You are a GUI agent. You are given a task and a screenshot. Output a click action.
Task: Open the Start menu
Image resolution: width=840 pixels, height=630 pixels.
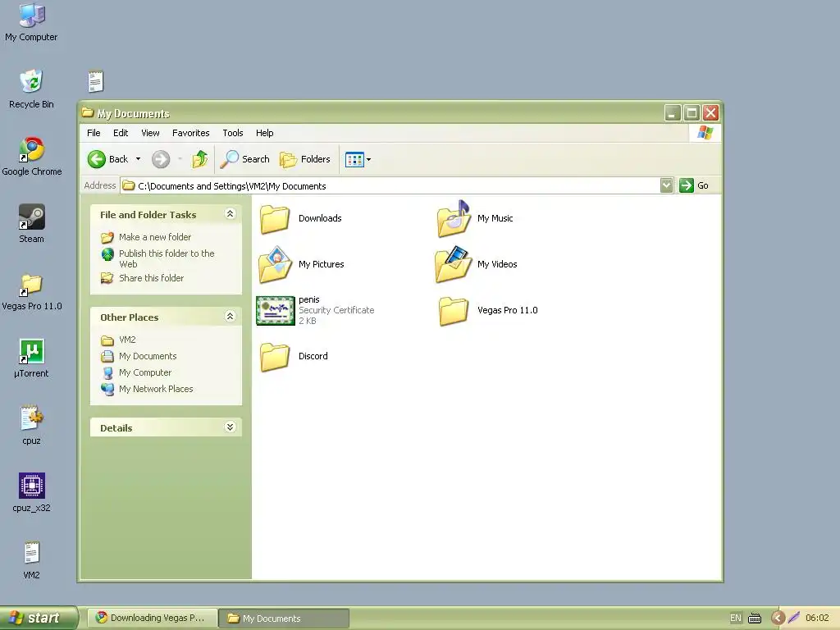39,619
